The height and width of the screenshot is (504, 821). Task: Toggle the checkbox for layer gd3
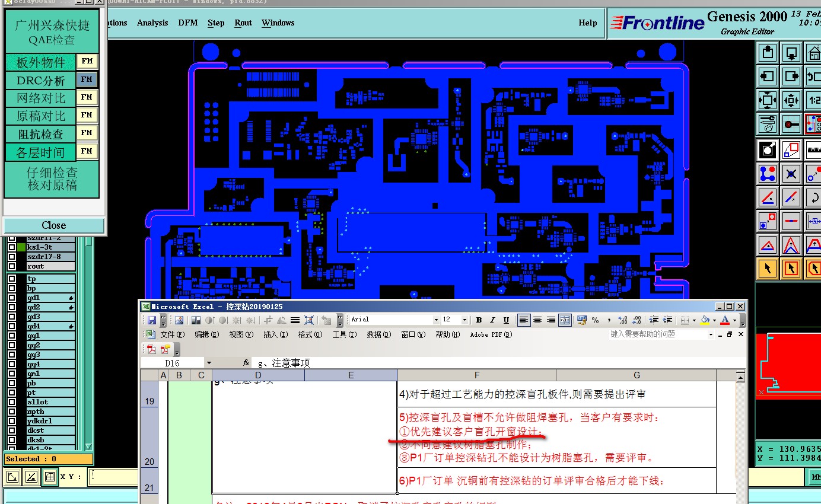point(12,317)
